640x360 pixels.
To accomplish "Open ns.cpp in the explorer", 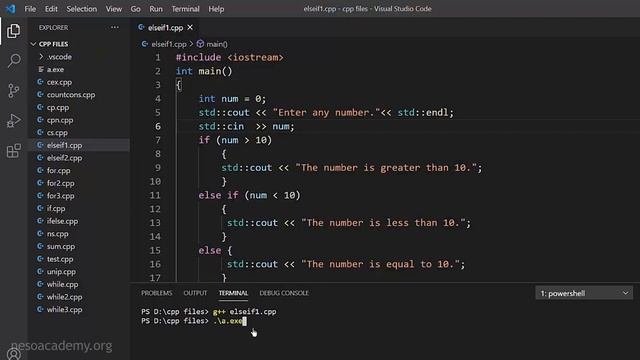I will tap(58, 234).
